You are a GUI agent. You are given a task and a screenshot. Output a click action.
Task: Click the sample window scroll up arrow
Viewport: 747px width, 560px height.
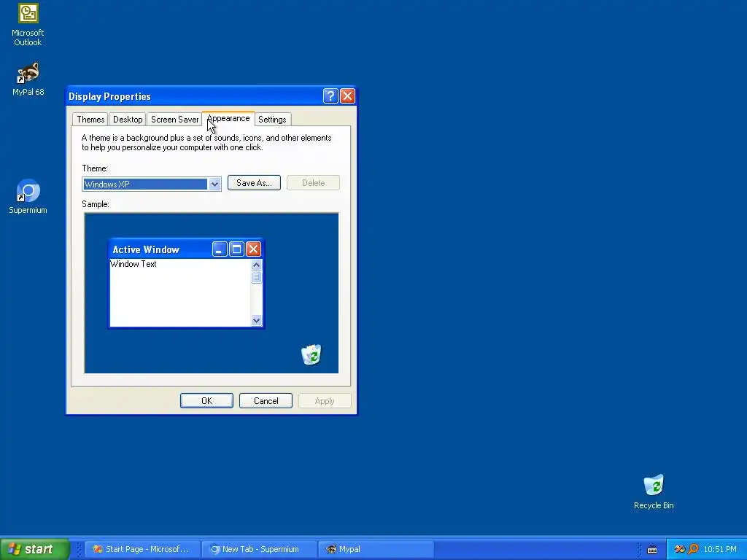tap(256, 265)
